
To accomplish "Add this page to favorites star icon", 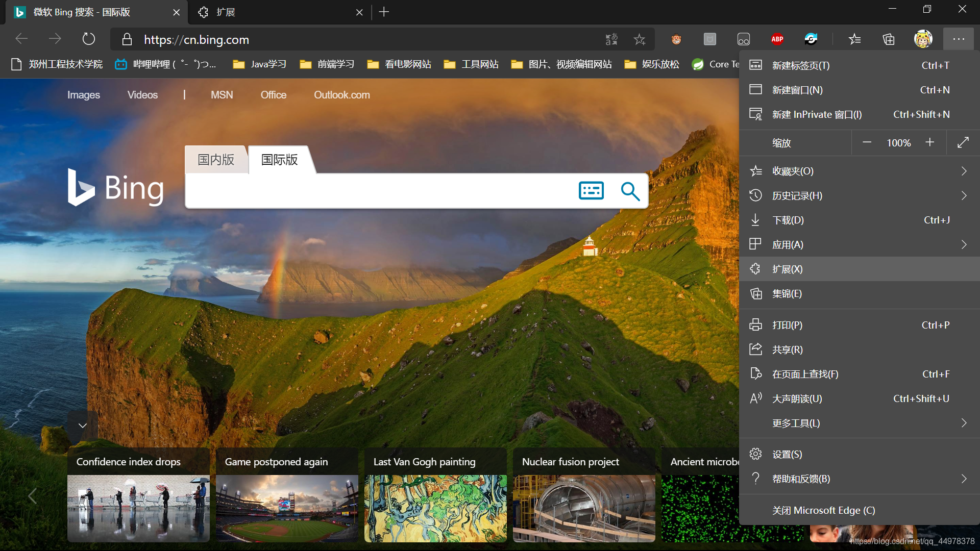I will 639,39.
